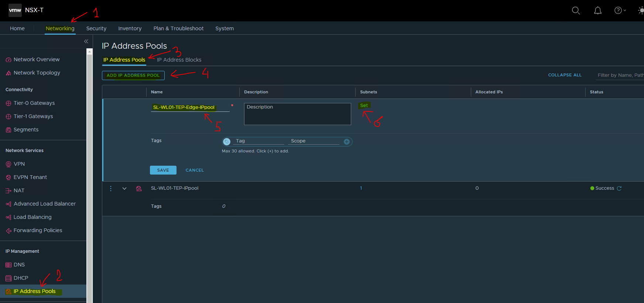644x303 pixels.
Task: Click the Segments icon
Action: click(x=8, y=130)
